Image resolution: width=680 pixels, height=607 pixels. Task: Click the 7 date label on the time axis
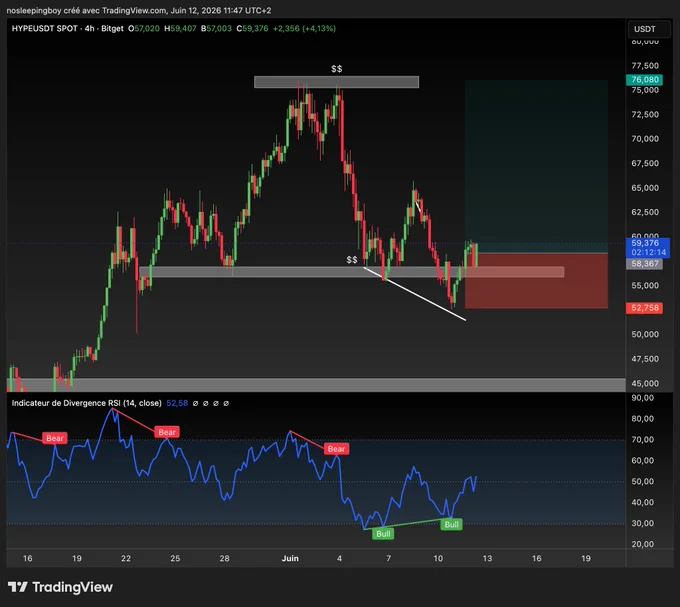(x=389, y=558)
